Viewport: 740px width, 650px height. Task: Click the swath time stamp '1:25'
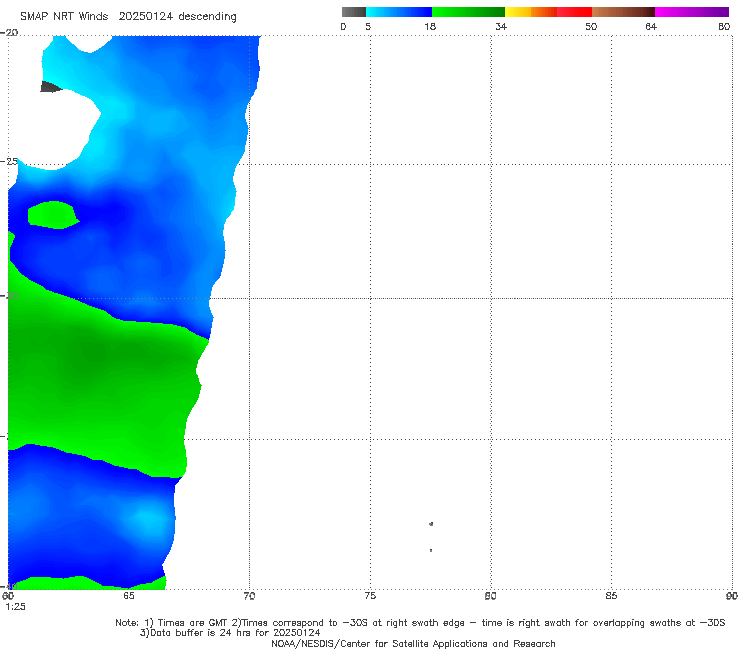pos(15,607)
